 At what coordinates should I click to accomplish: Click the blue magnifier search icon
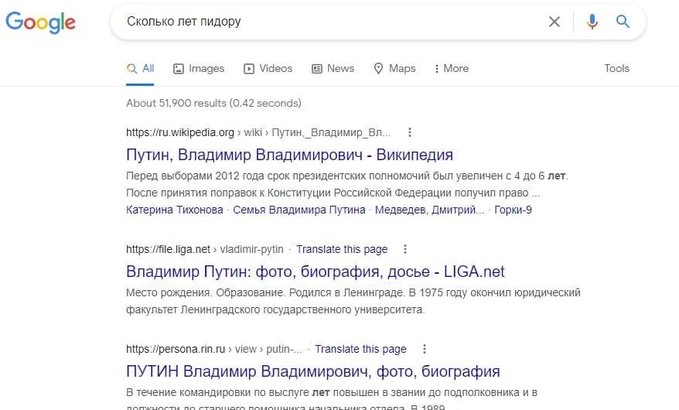623,21
